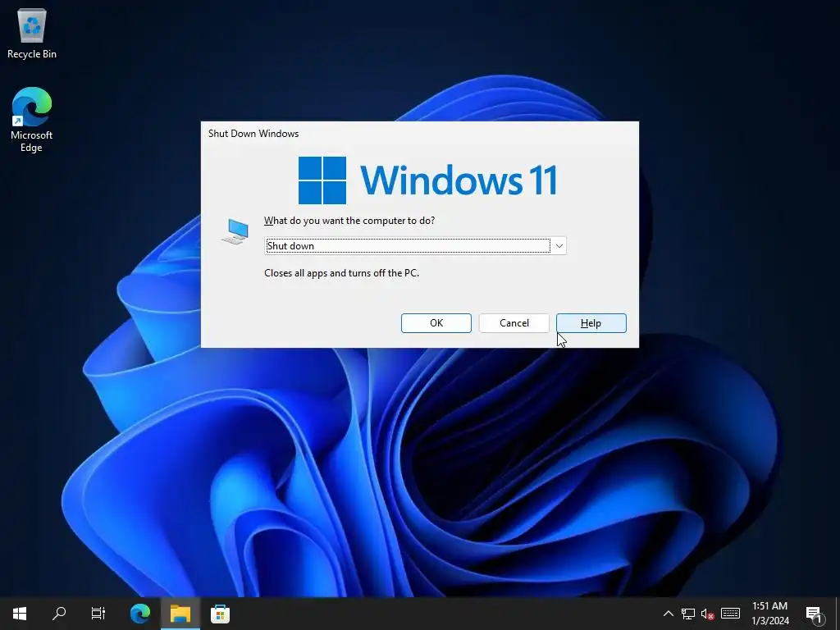The width and height of the screenshot is (840, 630).
Task: Open Task View on the taskbar
Action: [98, 614]
